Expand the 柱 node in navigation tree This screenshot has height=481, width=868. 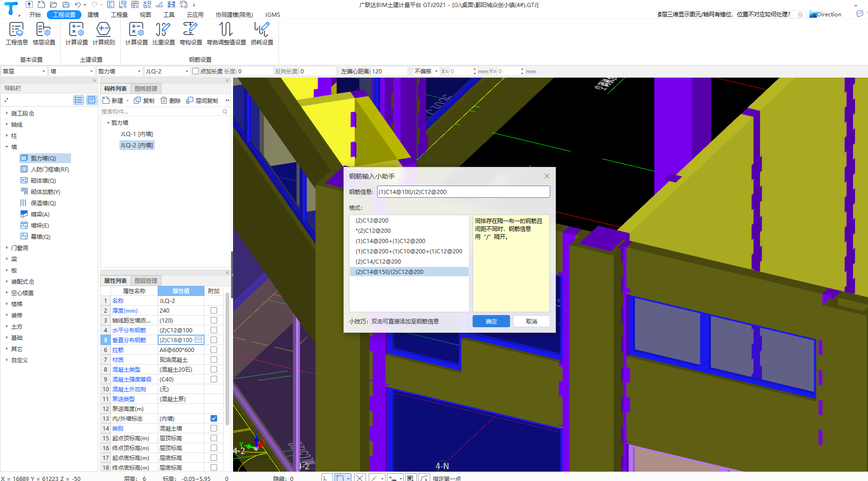tap(7, 136)
